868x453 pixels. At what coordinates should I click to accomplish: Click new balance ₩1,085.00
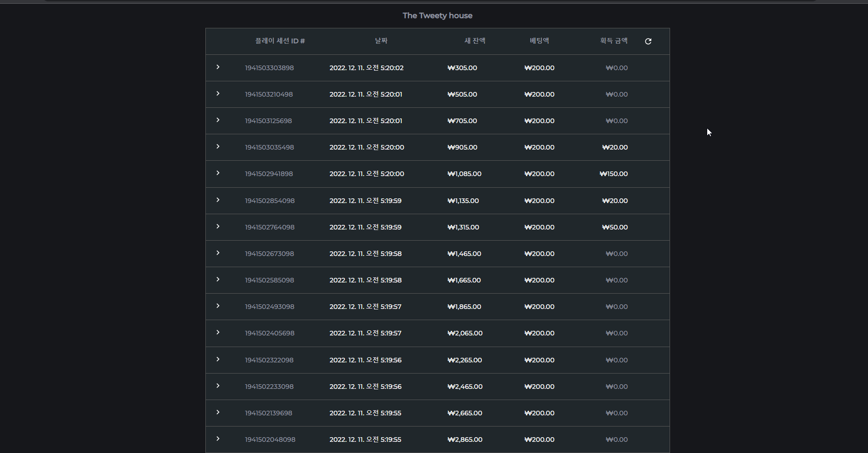pos(464,174)
